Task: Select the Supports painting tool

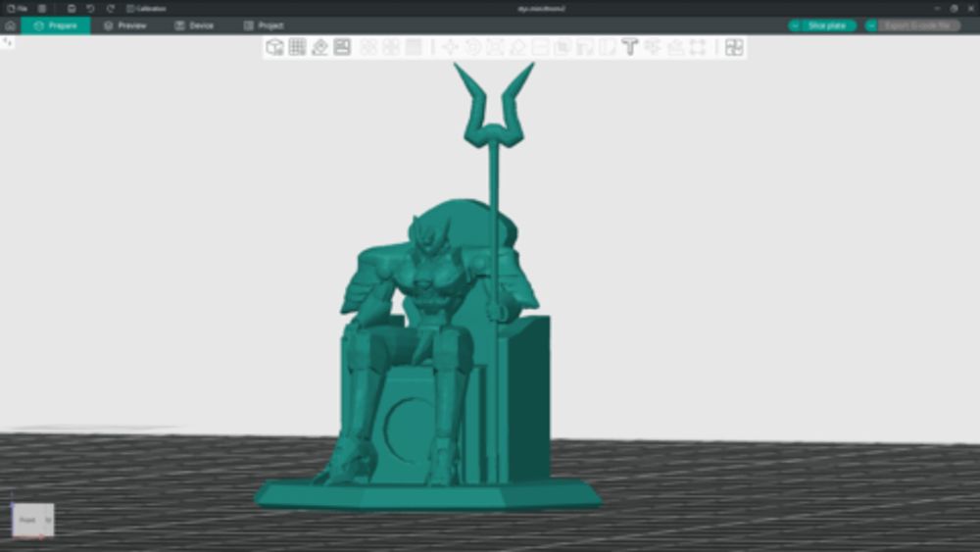Action: (x=585, y=47)
